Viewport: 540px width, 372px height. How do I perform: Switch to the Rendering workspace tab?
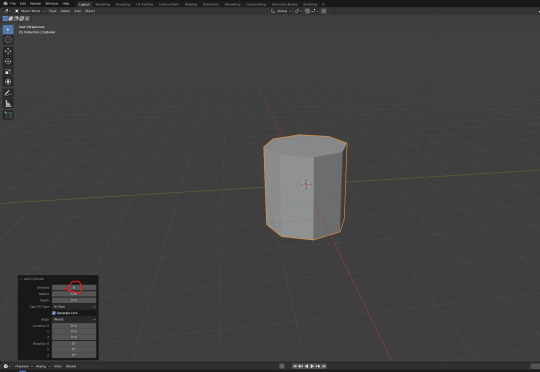pos(232,4)
